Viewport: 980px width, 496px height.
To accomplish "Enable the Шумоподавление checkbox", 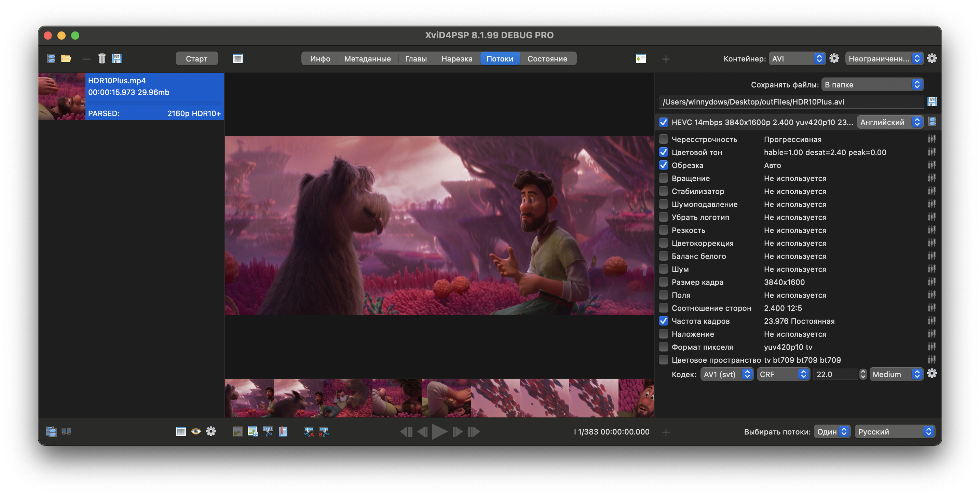I will click(x=664, y=204).
